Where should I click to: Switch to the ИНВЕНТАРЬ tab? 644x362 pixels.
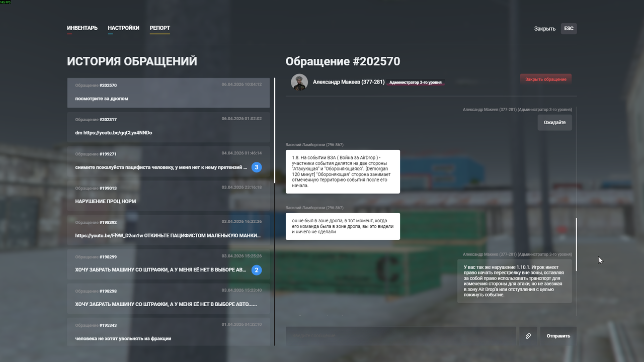pyautogui.click(x=82, y=28)
